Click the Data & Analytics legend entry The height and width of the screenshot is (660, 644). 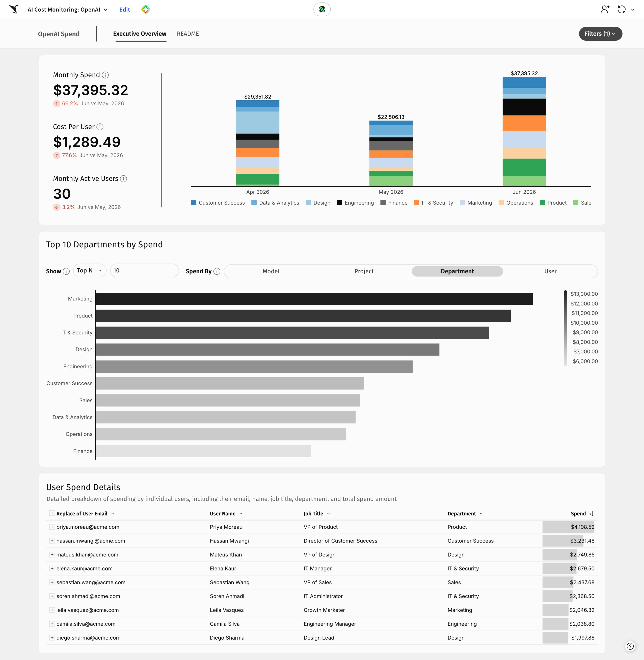tap(275, 203)
